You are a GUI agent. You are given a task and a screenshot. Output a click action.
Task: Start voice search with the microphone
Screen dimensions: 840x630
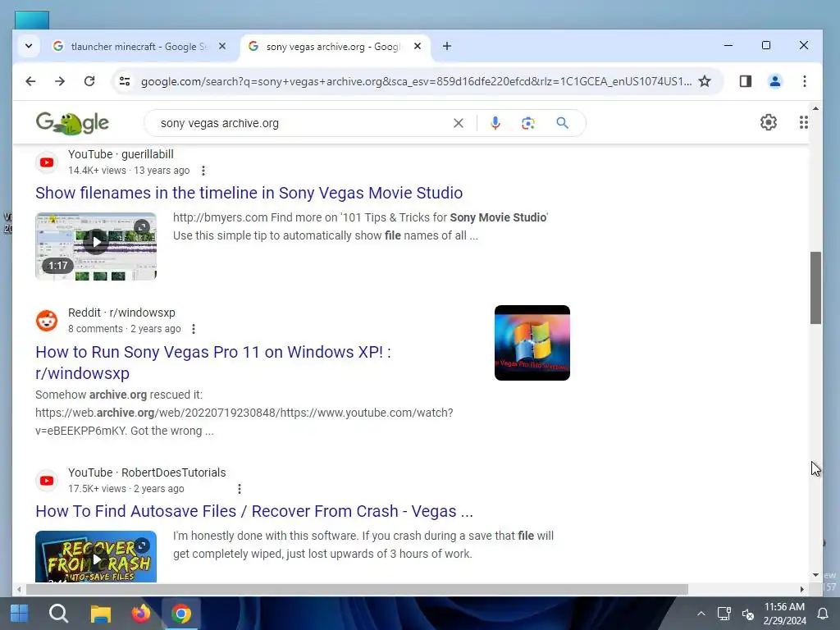click(495, 123)
